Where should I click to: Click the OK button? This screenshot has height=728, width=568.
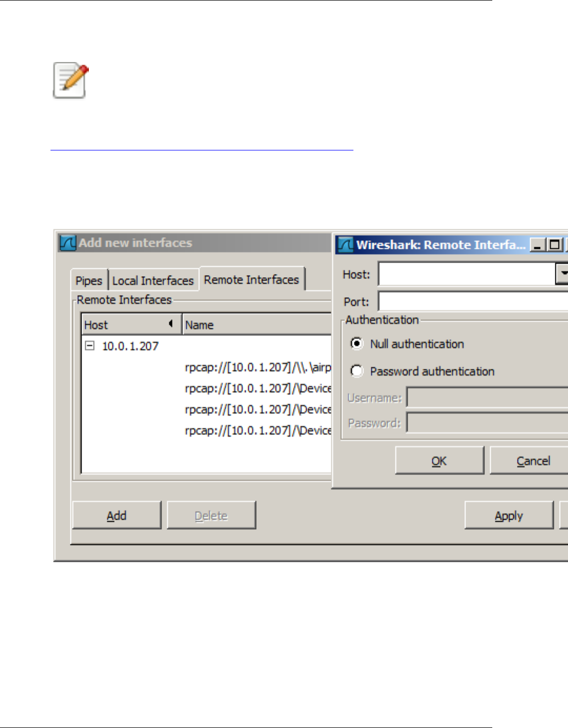(439, 461)
